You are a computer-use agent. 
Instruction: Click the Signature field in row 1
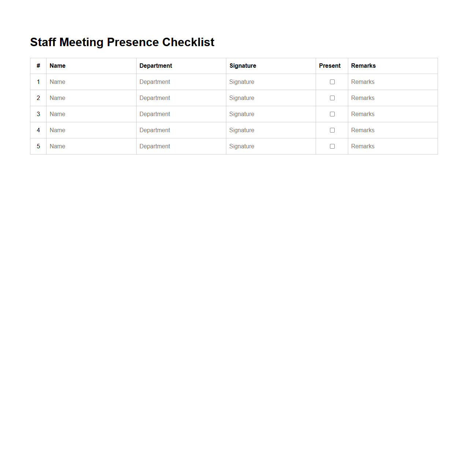[x=271, y=82]
